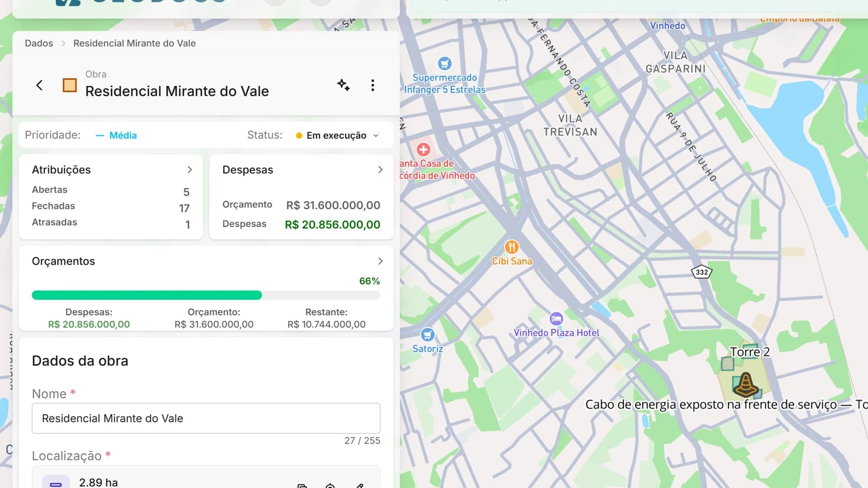The image size is (868, 488).
Task: Click the 27 / 255 character counter
Action: pyautogui.click(x=362, y=441)
